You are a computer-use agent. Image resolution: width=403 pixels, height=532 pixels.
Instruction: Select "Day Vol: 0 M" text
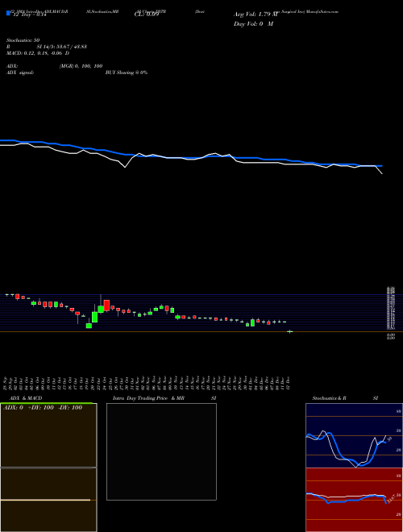(x=254, y=23)
